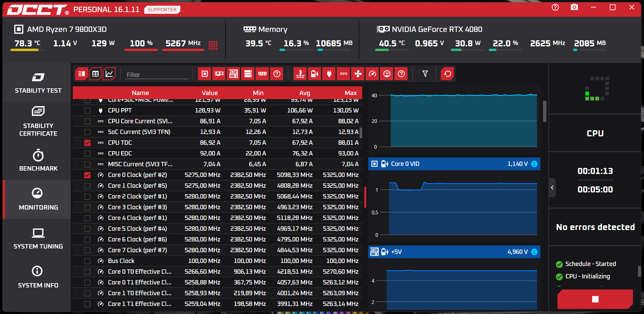
Task: Take a screenshot with the camera icon
Action: [574, 7]
